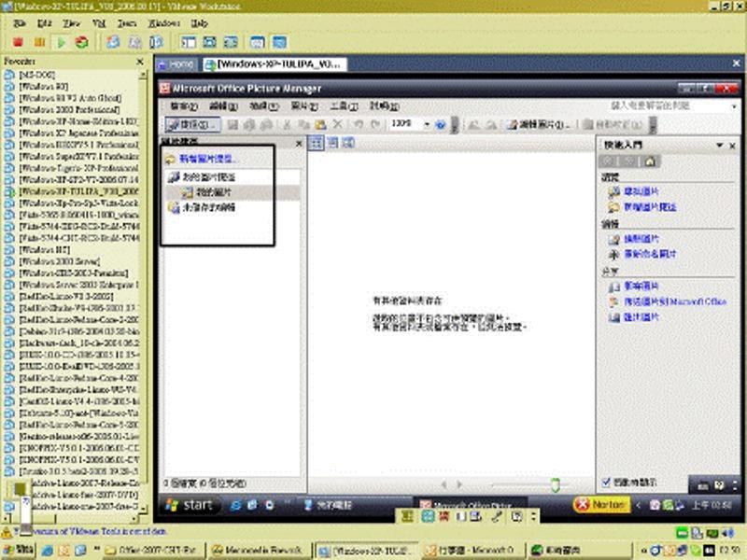The height and width of the screenshot is (560, 747).
Task: Click the Favorites list scroll up arrow
Action: [143, 75]
